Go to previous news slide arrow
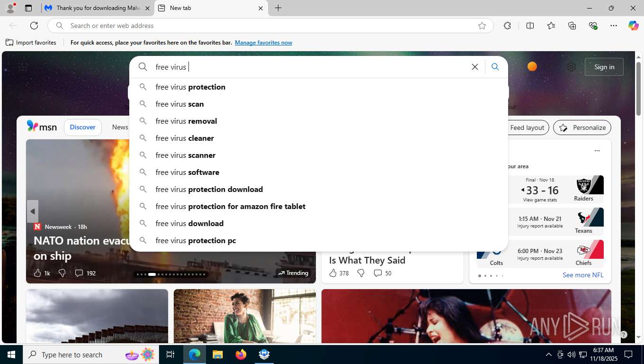This screenshot has height=364, width=644. coord(33,211)
